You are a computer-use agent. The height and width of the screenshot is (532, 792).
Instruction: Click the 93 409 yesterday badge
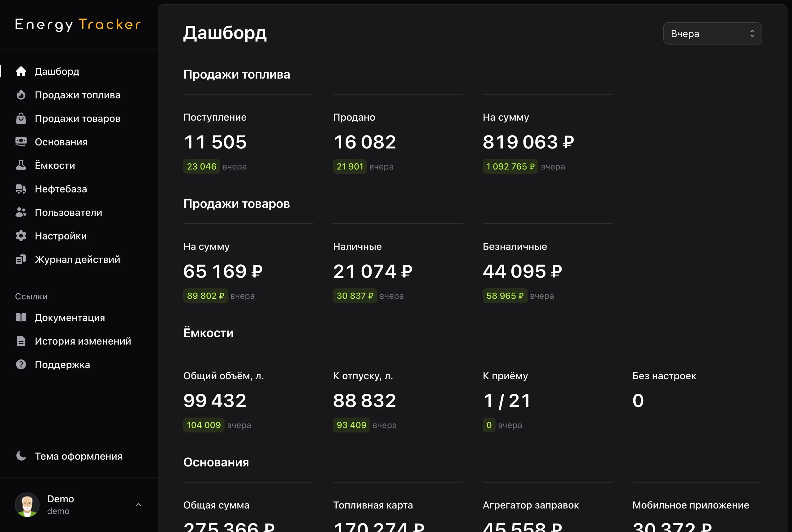click(351, 425)
